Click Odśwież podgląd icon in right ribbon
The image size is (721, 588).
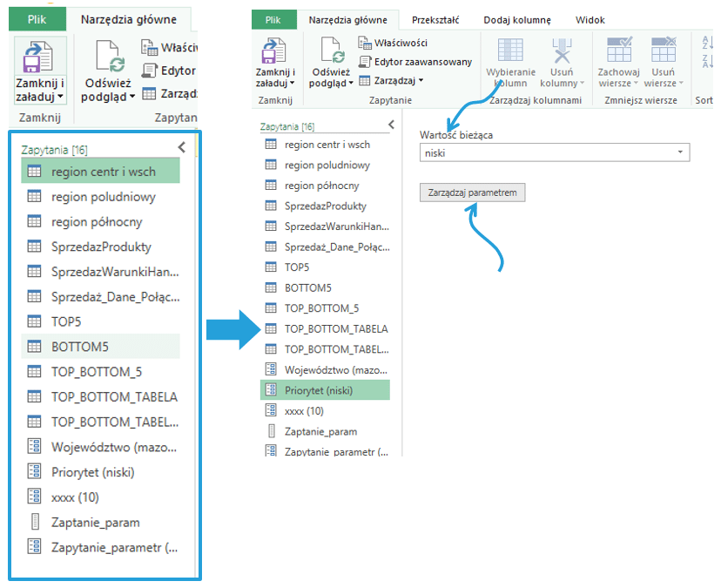[331, 52]
